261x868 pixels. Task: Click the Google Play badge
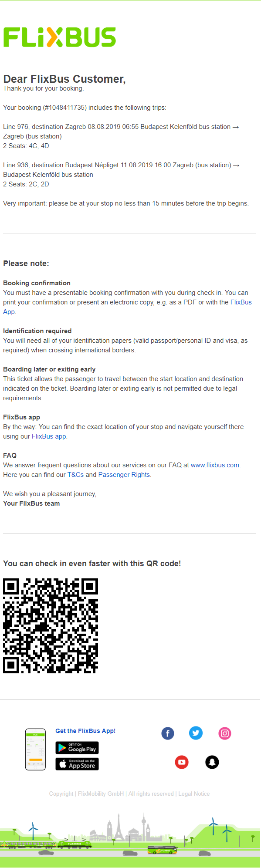pyautogui.click(x=77, y=748)
